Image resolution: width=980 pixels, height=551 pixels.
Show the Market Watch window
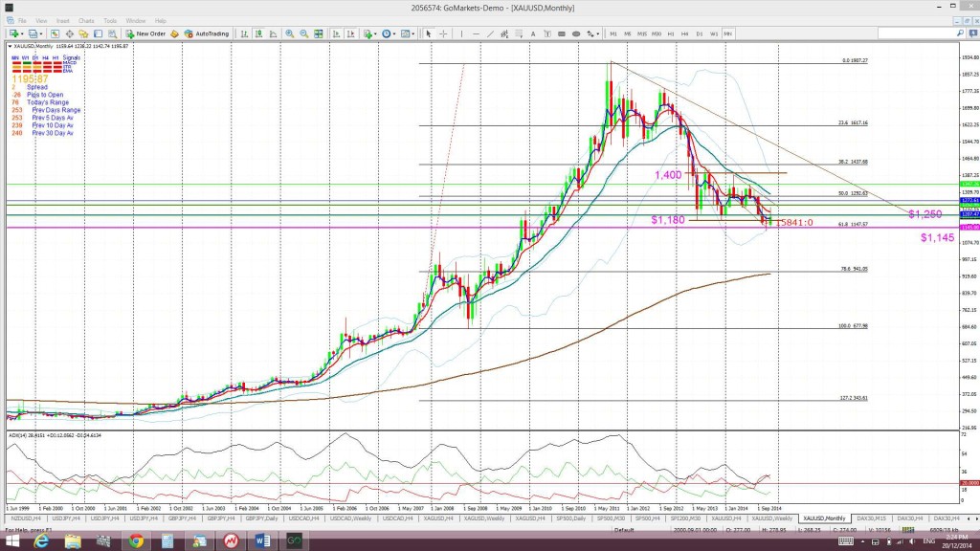[55, 33]
